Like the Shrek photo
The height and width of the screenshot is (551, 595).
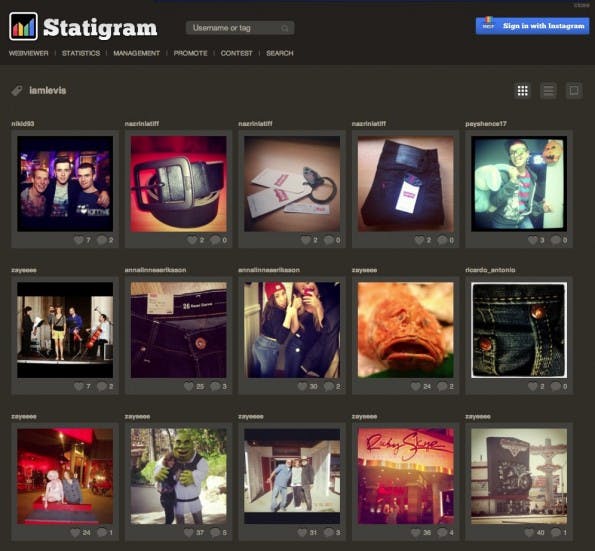click(189, 533)
